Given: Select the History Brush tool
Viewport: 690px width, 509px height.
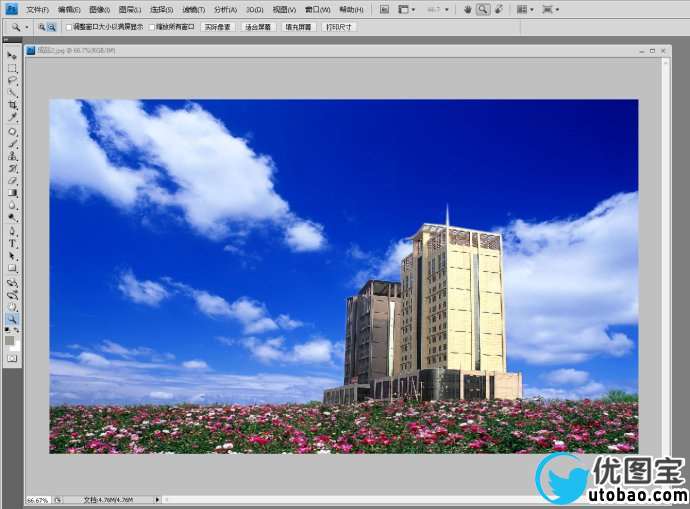Looking at the screenshot, I should click(12, 168).
